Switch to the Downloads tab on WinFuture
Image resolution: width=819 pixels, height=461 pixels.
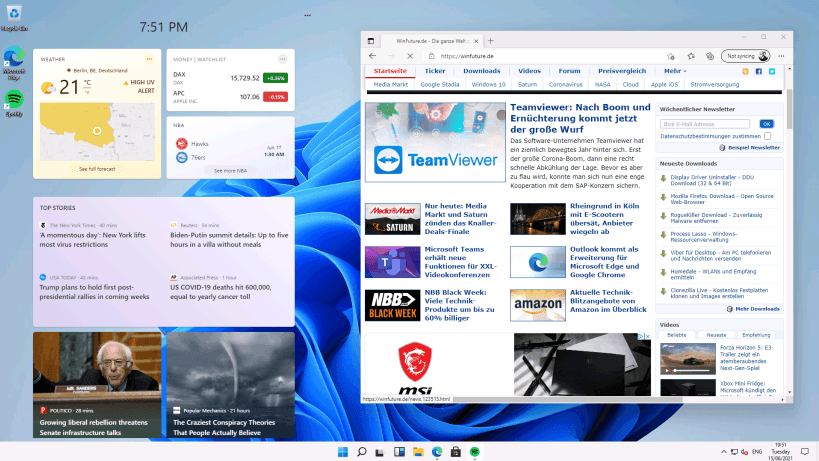(481, 71)
